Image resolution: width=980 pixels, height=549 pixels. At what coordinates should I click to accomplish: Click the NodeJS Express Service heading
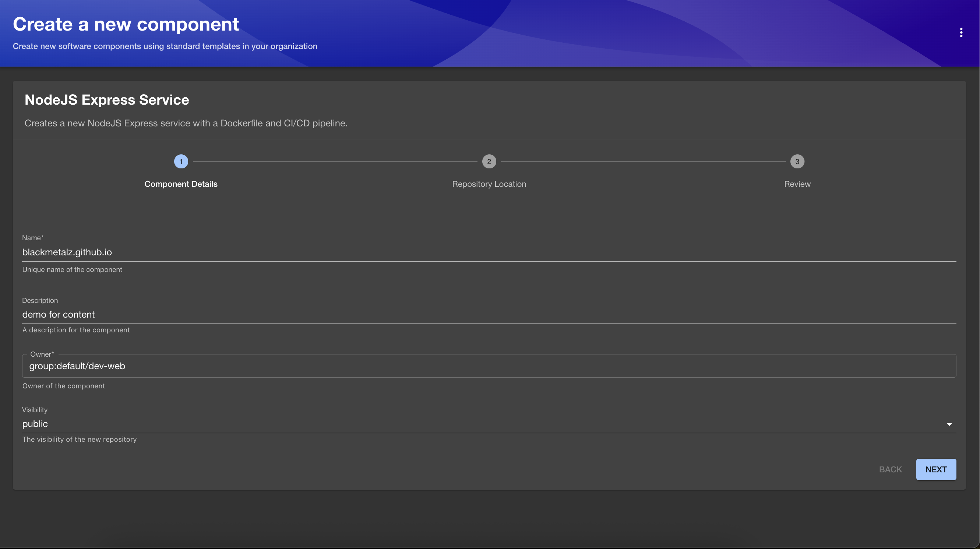click(x=106, y=100)
